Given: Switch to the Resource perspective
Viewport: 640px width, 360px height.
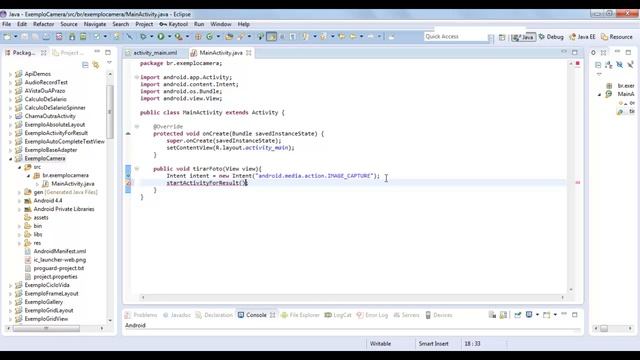Looking at the screenshot, I should coord(616,37).
